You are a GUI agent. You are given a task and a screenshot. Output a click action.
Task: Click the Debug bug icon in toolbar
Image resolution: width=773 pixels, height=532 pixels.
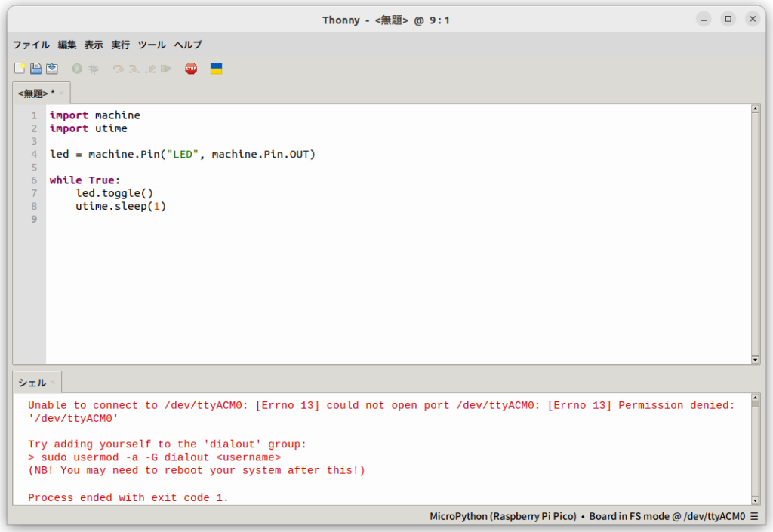point(93,69)
